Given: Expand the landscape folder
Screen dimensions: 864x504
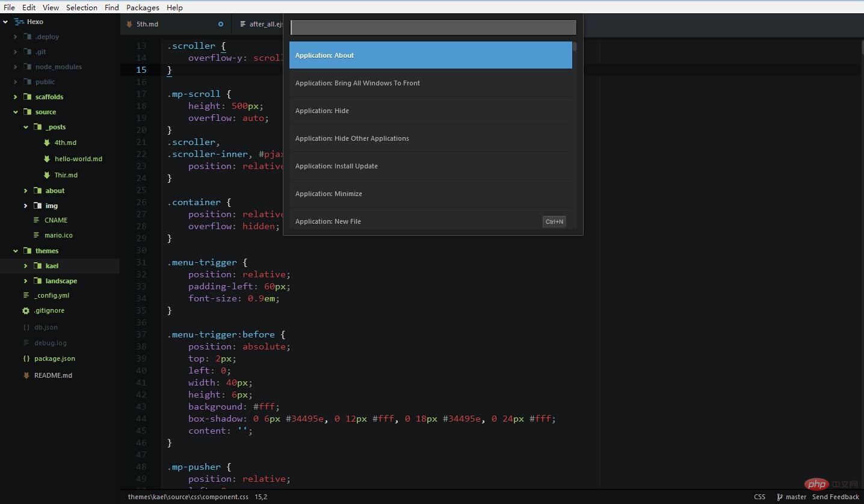Looking at the screenshot, I should tap(26, 281).
